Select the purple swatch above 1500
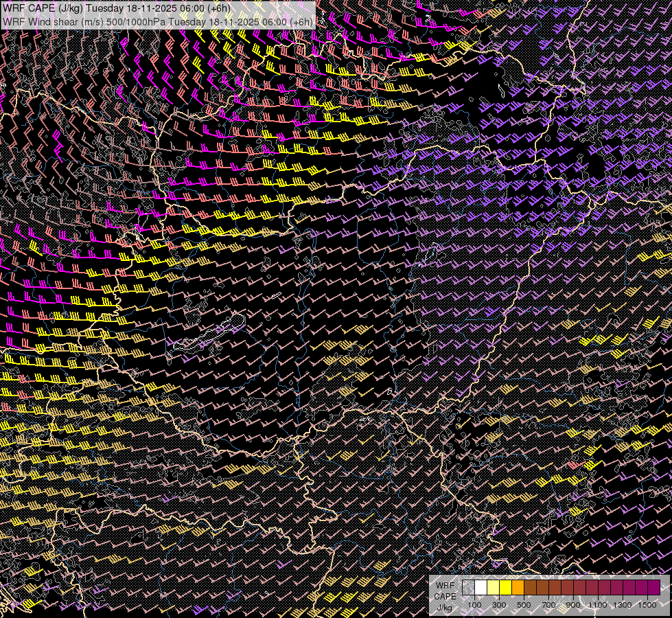 click(653, 588)
